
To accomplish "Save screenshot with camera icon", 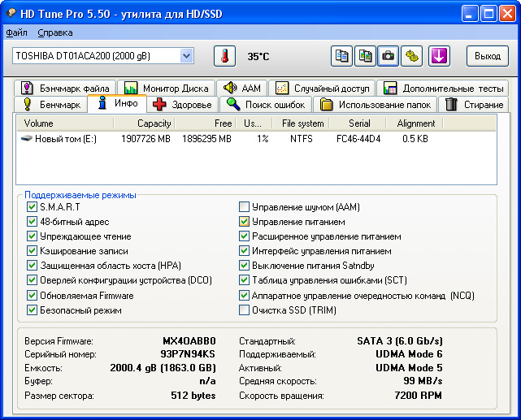I will click(388, 56).
